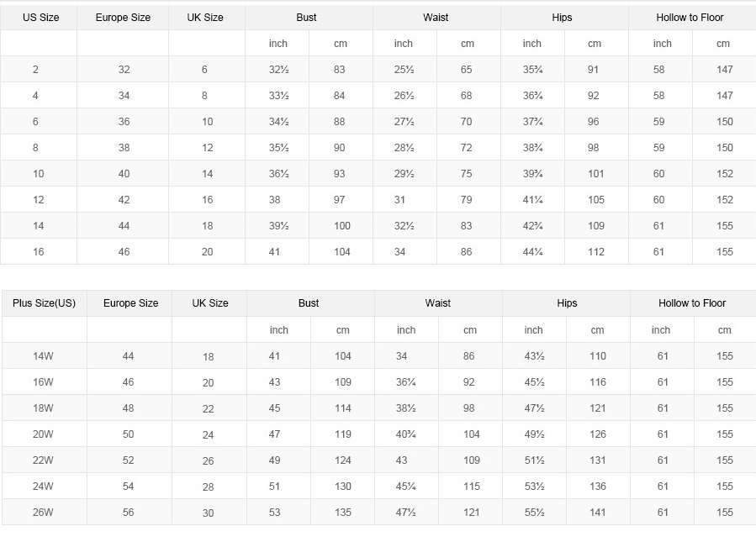Select US size 16 row label

click(x=38, y=252)
